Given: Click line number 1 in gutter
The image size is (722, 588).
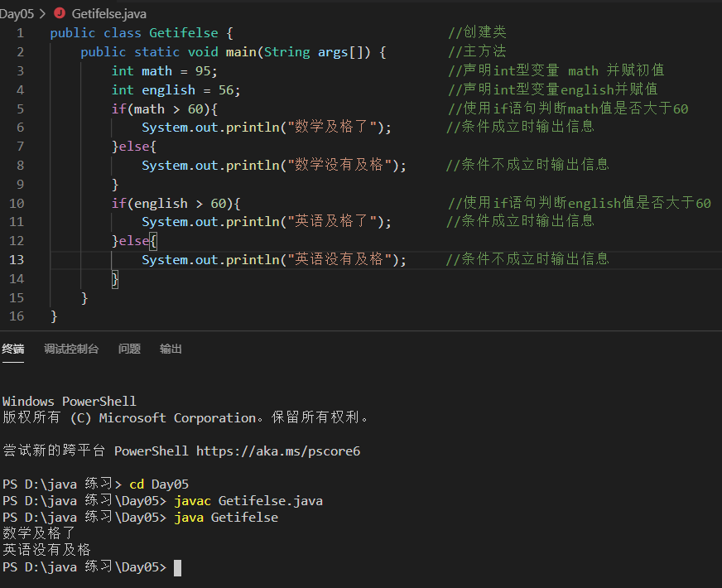Looking at the screenshot, I should pos(20,33).
